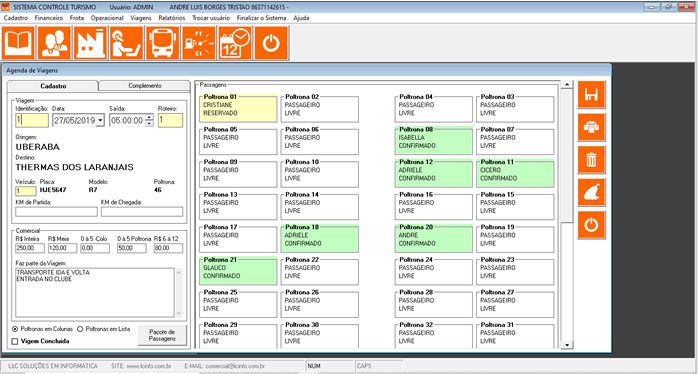Select seat Poltrona 11 confirmed for Cicero
The height and width of the screenshot is (374, 698).
tap(515, 174)
